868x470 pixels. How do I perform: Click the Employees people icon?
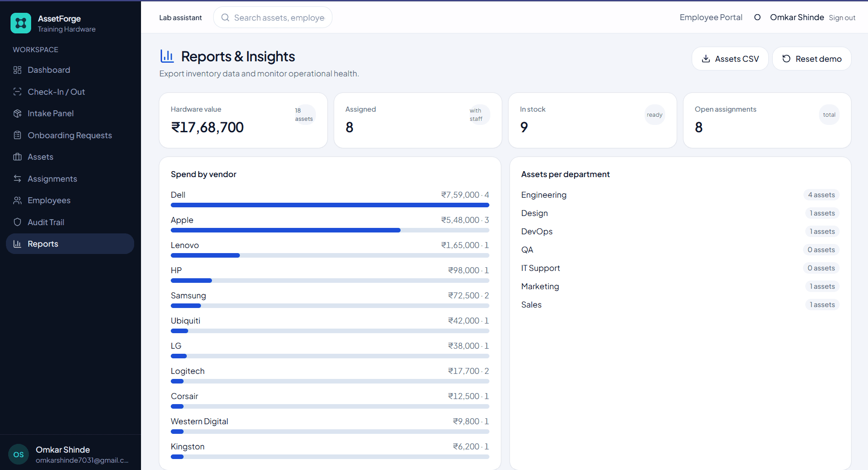[17, 200]
